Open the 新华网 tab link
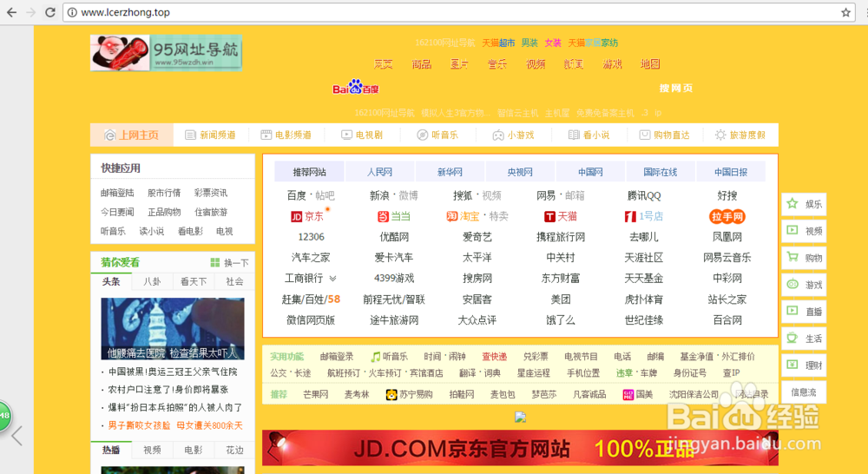This screenshot has width=868, height=474. pos(450,172)
